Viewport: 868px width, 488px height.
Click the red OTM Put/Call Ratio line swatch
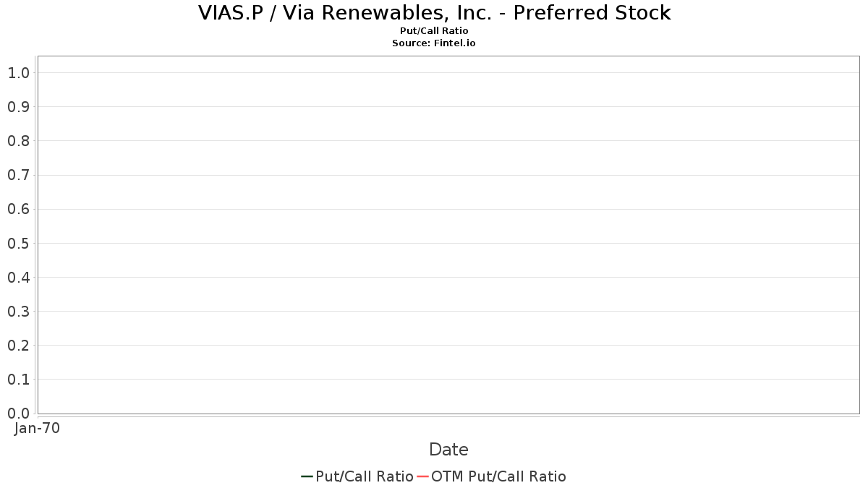click(422, 476)
